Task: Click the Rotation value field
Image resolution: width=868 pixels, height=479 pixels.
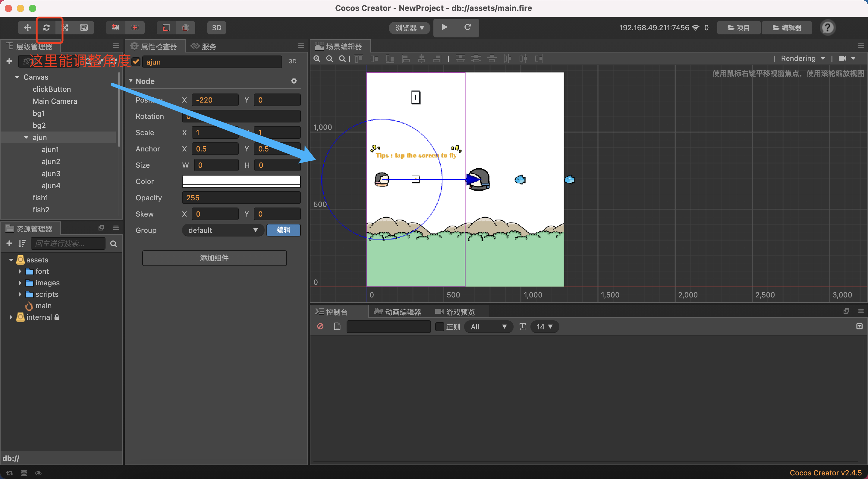Action: pyautogui.click(x=241, y=116)
